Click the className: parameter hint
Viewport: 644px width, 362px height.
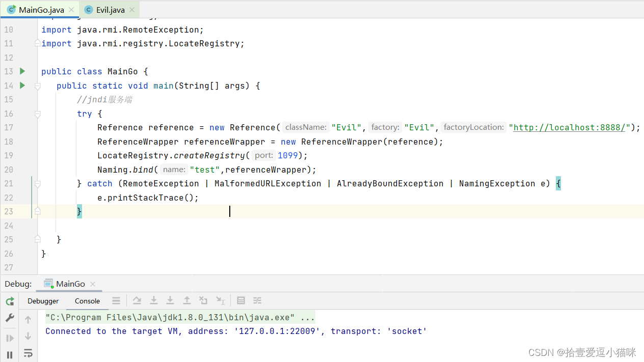click(x=306, y=127)
